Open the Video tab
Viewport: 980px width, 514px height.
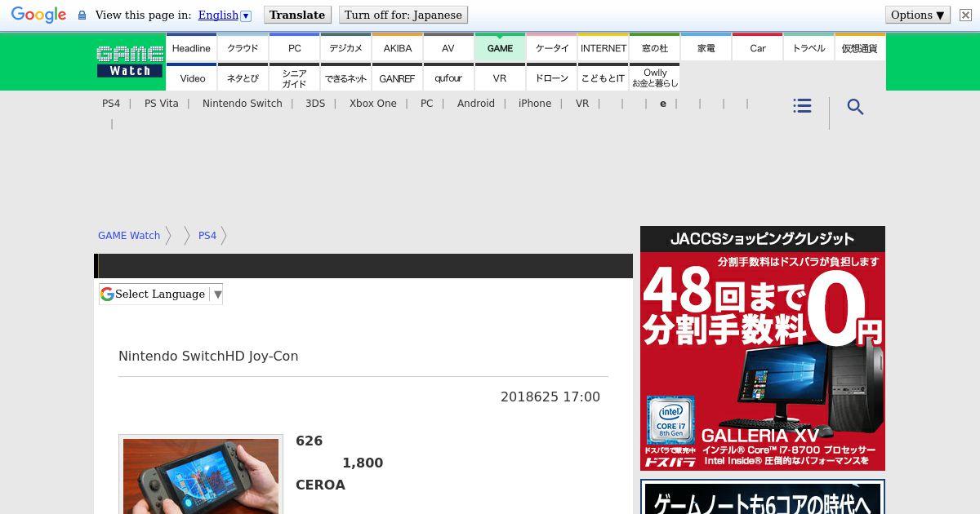191,78
